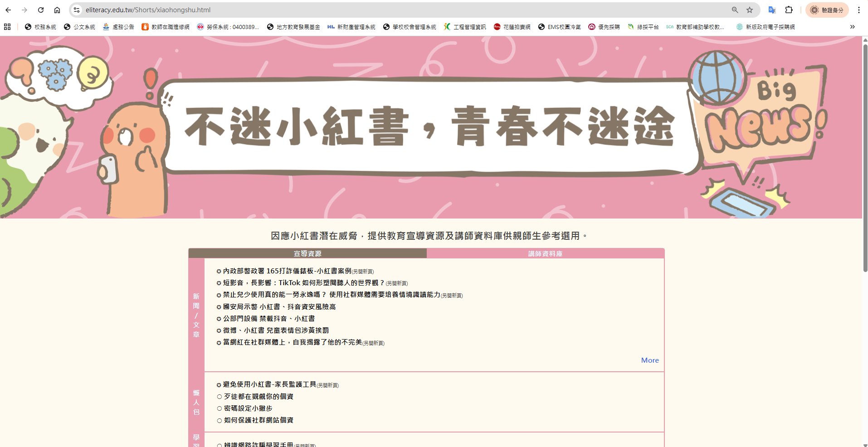Open the Google Translate icon in toolbar
The height and width of the screenshot is (447, 868).
pyautogui.click(x=772, y=10)
